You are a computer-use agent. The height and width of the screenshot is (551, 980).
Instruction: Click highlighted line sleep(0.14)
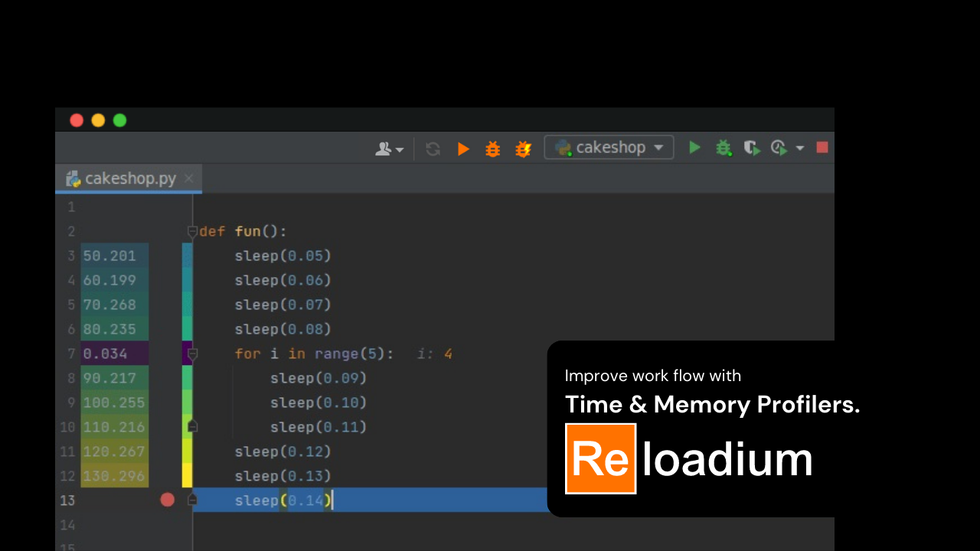(x=284, y=500)
